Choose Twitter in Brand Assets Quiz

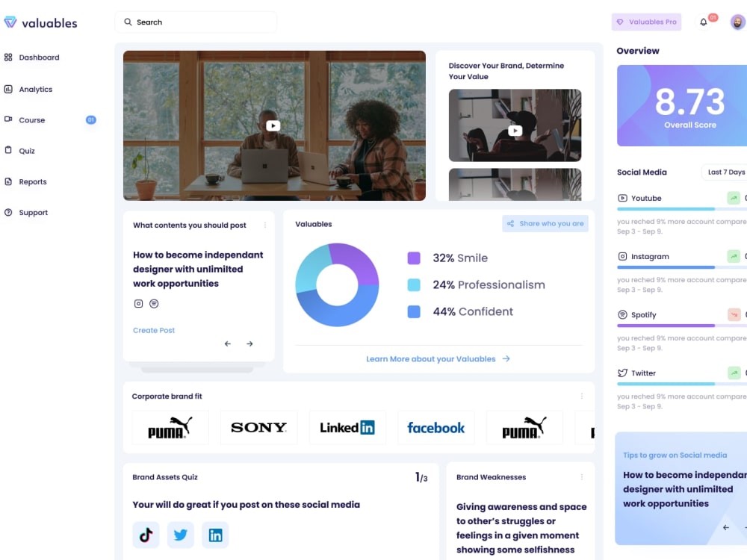pos(181,535)
